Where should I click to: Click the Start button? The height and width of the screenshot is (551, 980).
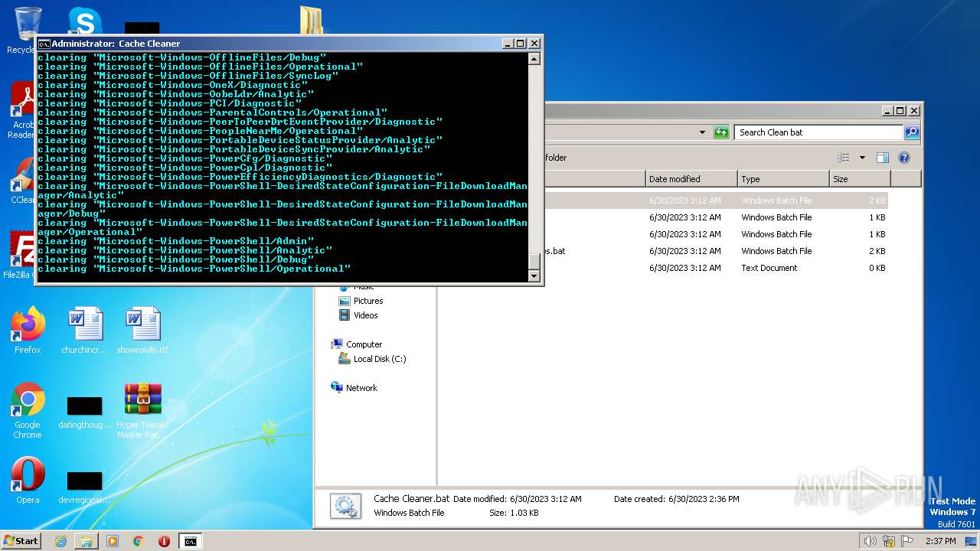tap(21, 541)
